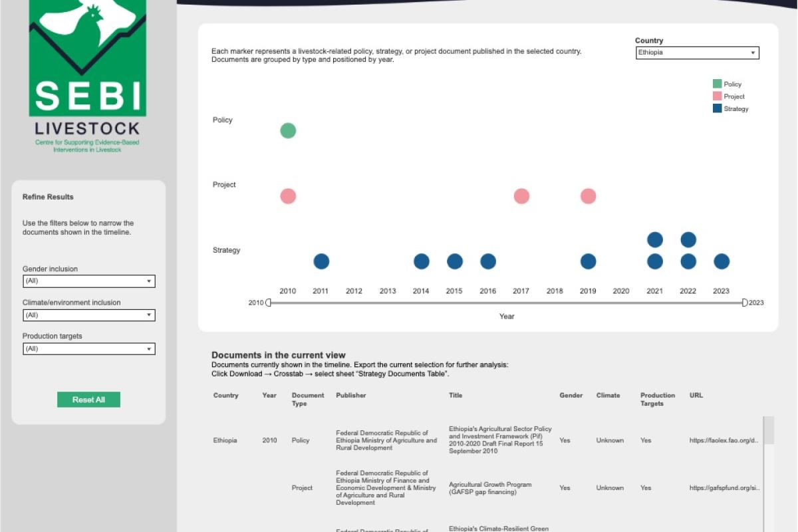This screenshot has width=798, height=532.
Task: Click the Publisher column header
Action: pos(351,395)
